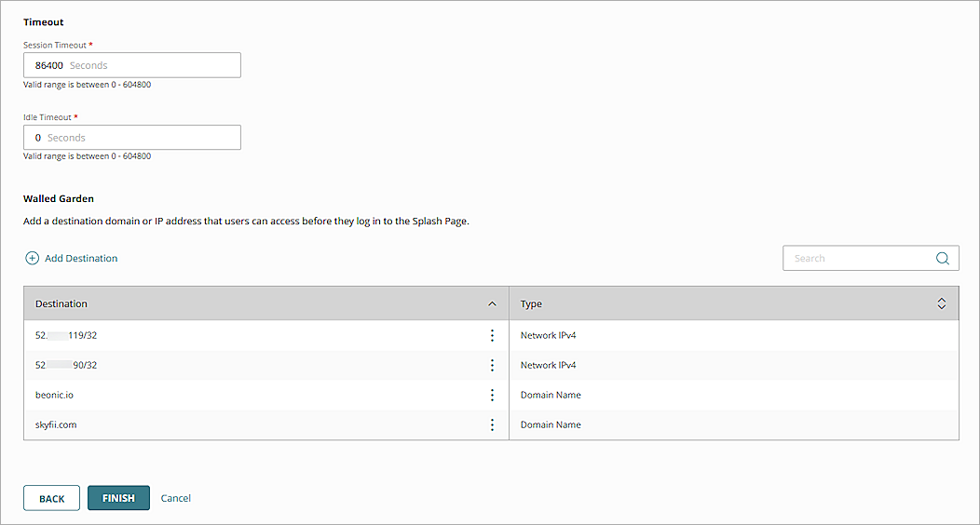
Task: Click the Add Destination link text
Action: (81, 258)
